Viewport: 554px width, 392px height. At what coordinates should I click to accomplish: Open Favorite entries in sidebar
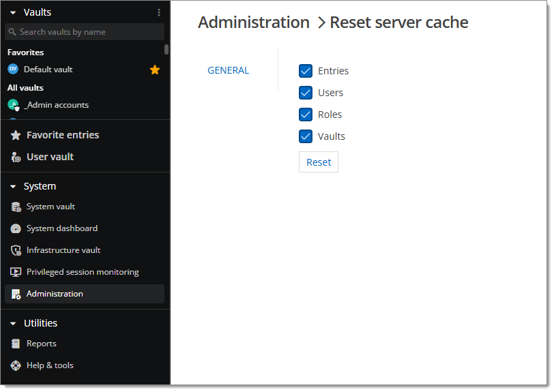(x=63, y=135)
